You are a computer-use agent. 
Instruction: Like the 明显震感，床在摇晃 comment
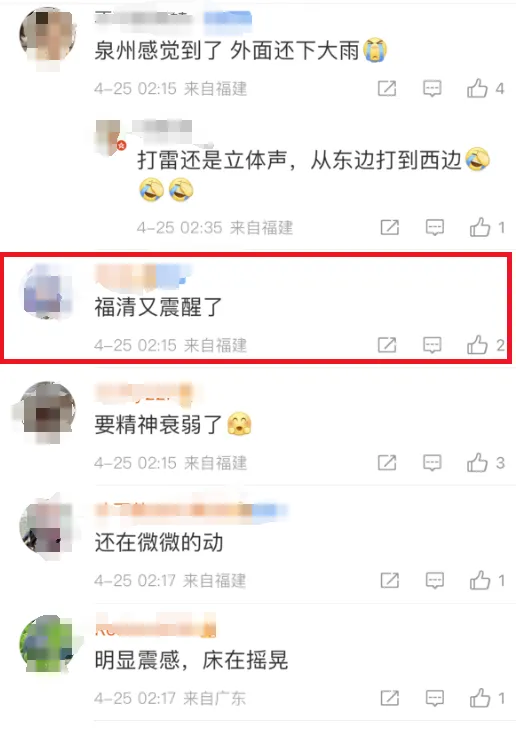click(480, 698)
